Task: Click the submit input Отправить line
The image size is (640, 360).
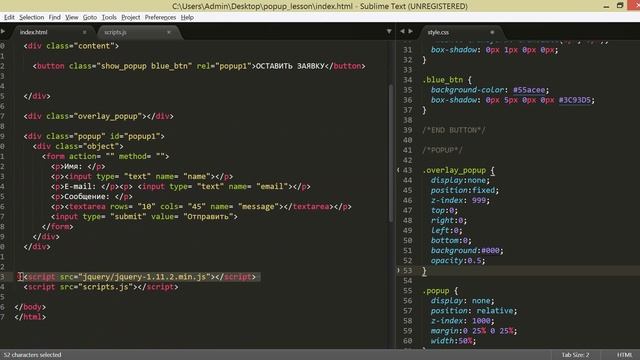Action: click(144, 217)
